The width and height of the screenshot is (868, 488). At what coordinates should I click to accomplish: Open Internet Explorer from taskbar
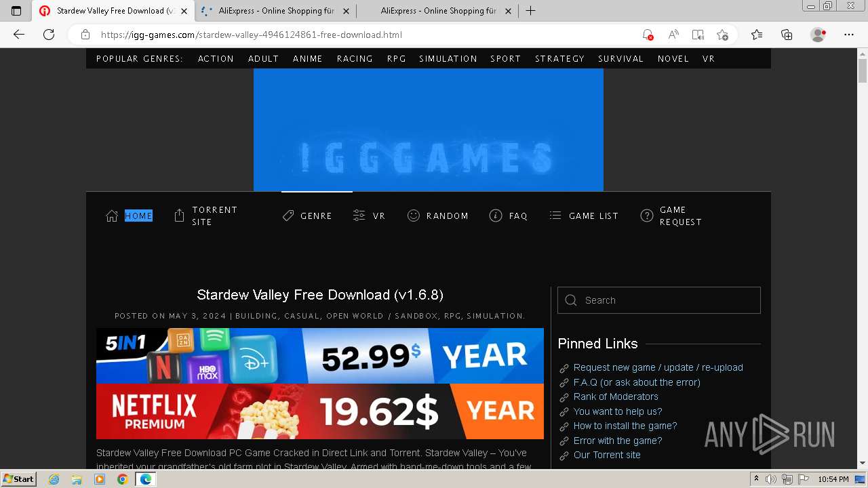click(54, 479)
